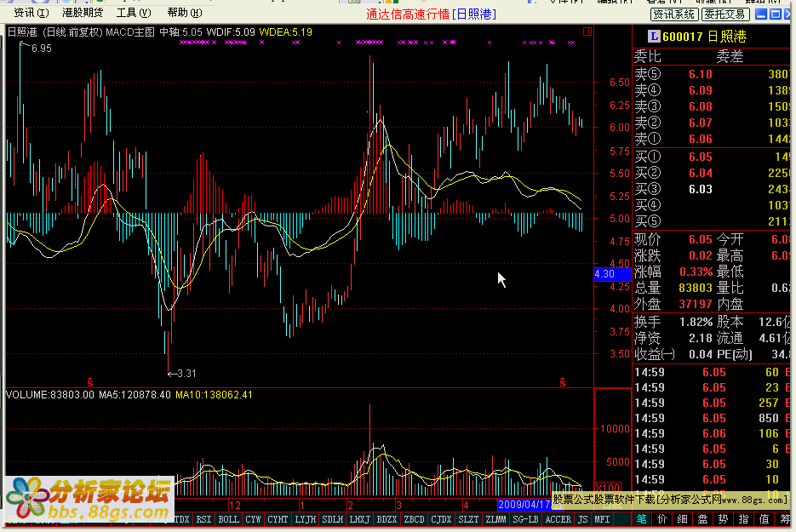Select the BDZX indicator tab
Image resolution: width=796 pixels, height=532 pixels.
pos(387,519)
